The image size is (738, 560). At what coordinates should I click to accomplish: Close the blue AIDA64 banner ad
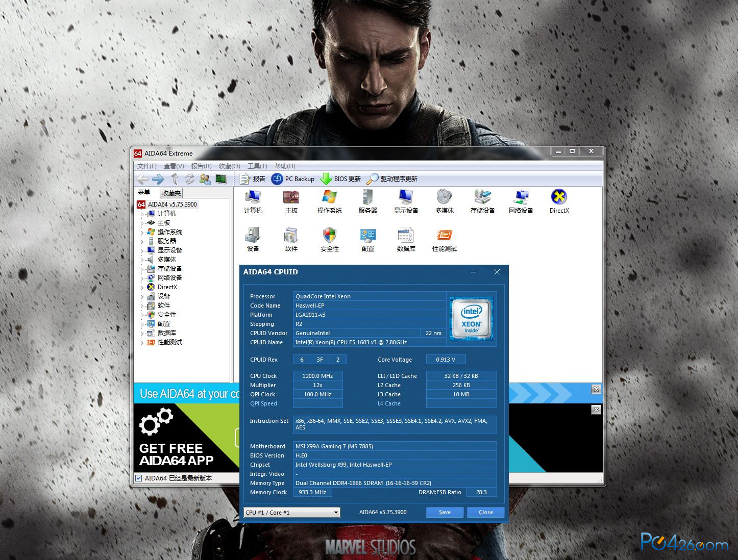point(596,389)
